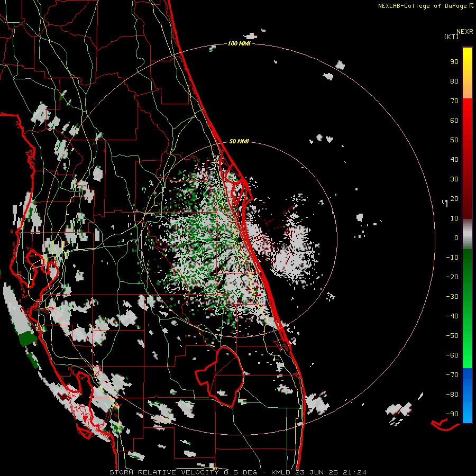Click the KT units label above color scale
The image size is (476, 476).
tap(451, 36)
